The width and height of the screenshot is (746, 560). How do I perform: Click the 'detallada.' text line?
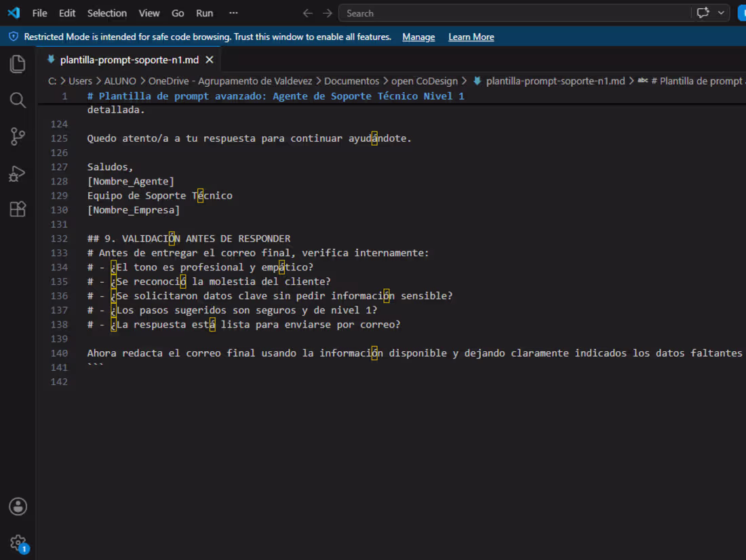(115, 110)
